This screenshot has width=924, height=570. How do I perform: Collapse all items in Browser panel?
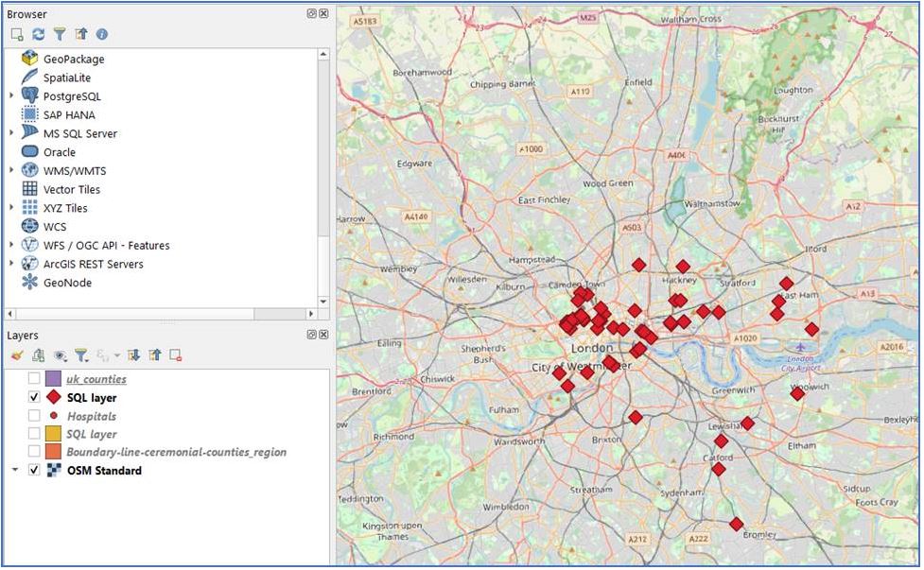coord(80,35)
